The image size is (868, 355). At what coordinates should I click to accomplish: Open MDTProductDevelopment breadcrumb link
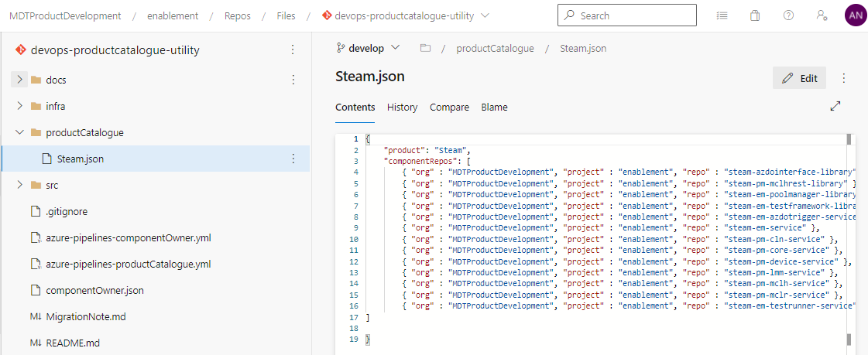(x=65, y=15)
